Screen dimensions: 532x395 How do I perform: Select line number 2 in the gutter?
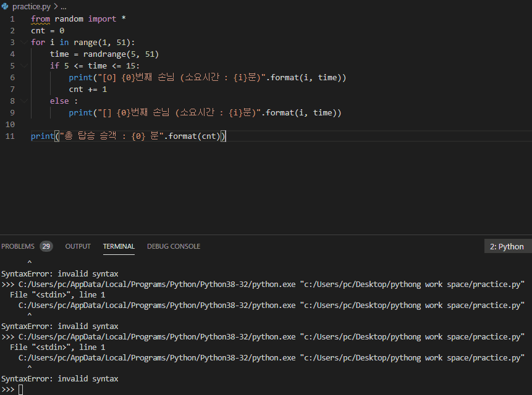[x=12, y=31]
